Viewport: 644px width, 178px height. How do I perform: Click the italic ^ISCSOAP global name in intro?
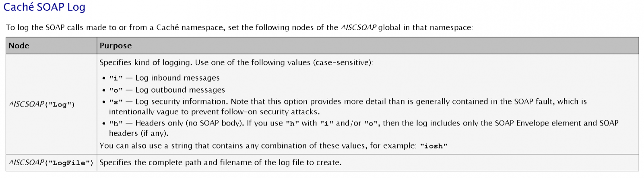pos(359,27)
